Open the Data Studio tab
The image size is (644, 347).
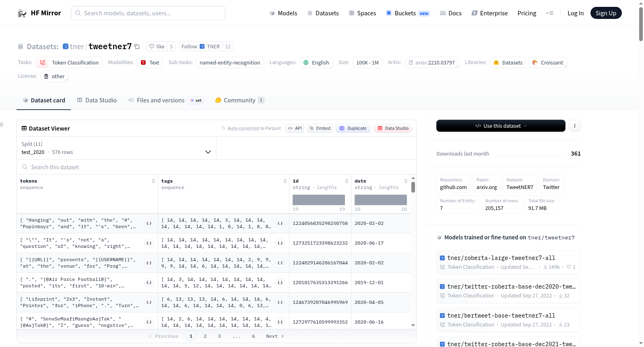coord(97,100)
